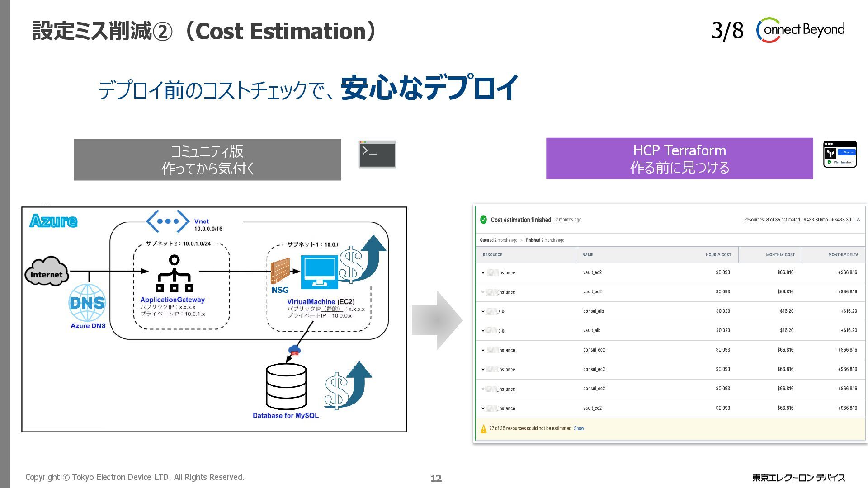Click the grey コミュニティ版 box

[208, 160]
